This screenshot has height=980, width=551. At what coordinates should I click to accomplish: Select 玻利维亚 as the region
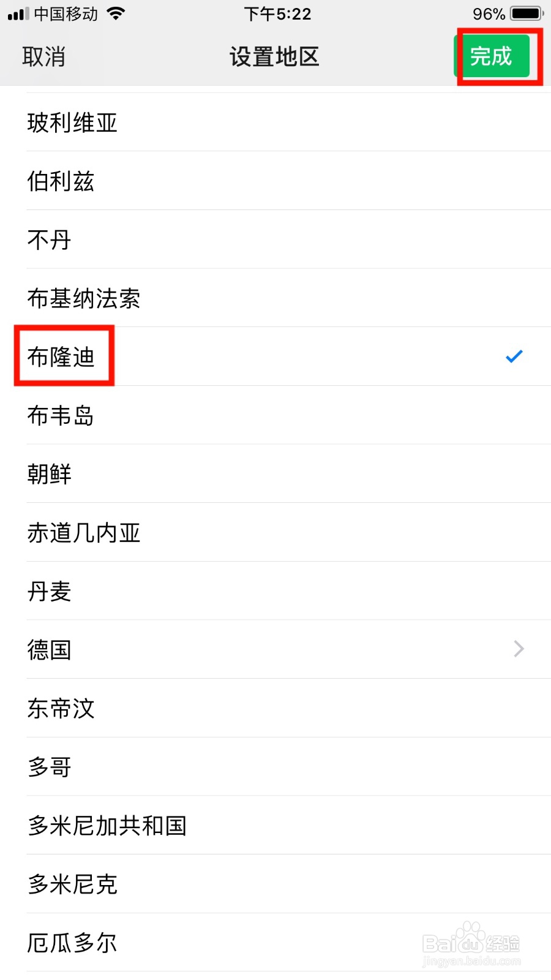275,123
